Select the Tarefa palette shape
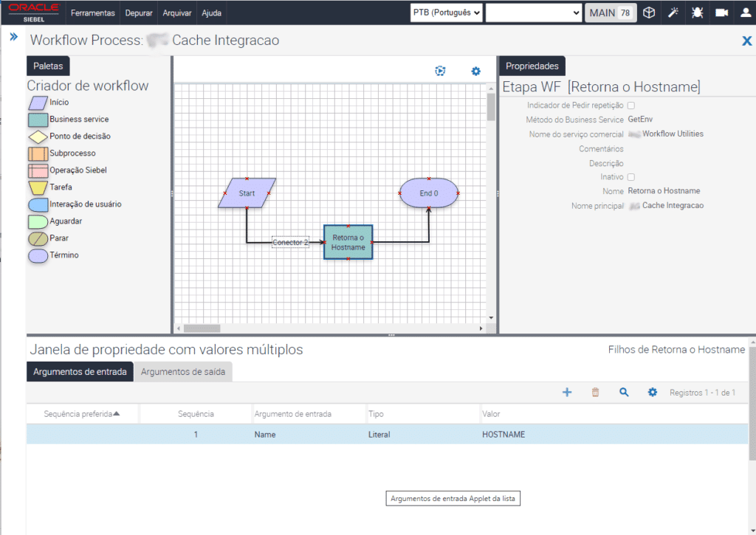The image size is (756, 535). (x=38, y=187)
